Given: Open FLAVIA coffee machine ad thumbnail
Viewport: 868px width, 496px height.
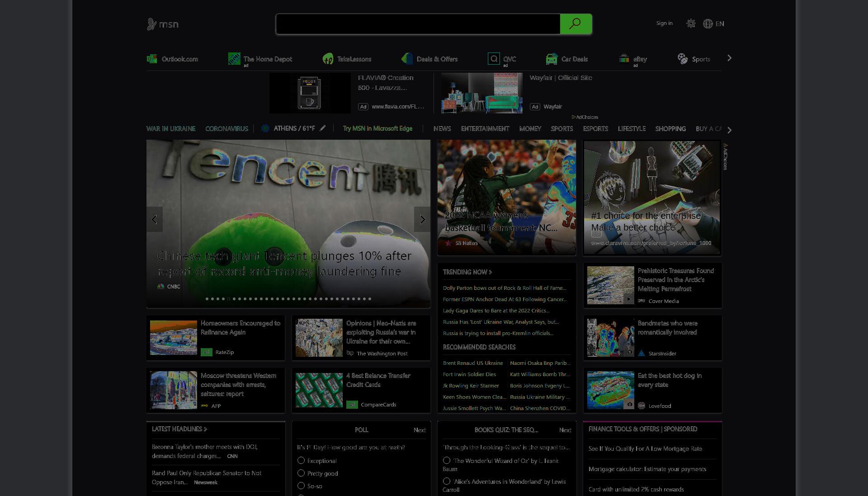Looking at the screenshot, I should [x=310, y=93].
